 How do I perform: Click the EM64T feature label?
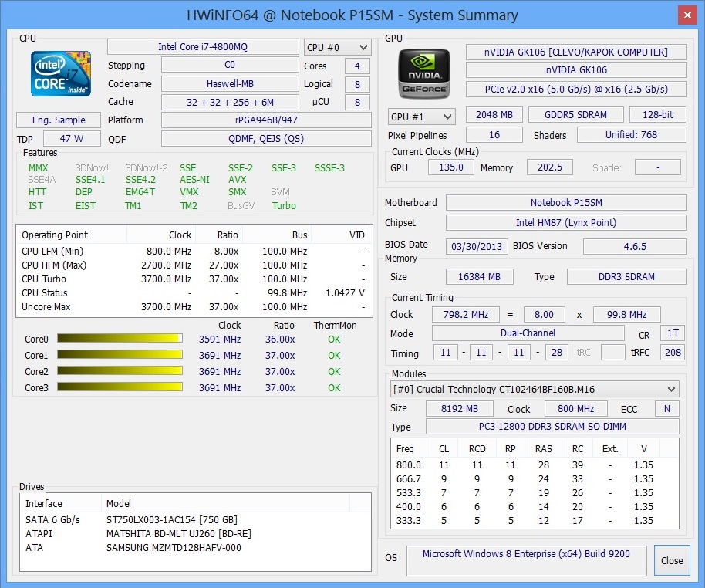[140, 191]
